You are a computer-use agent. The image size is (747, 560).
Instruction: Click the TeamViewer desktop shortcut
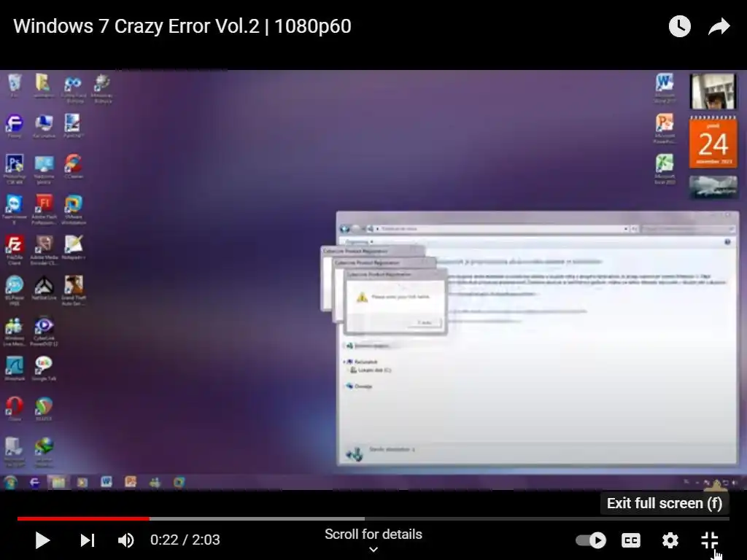tap(15, 209)
